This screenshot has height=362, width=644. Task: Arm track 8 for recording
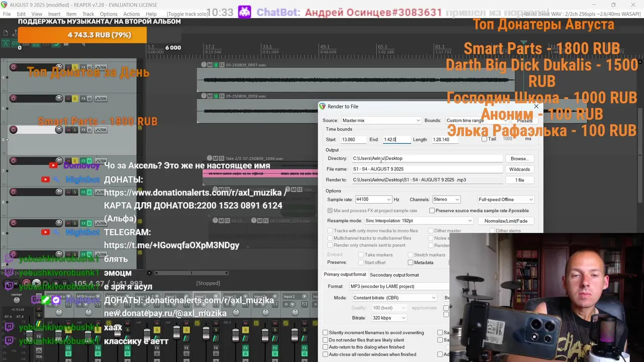(13, 192)
